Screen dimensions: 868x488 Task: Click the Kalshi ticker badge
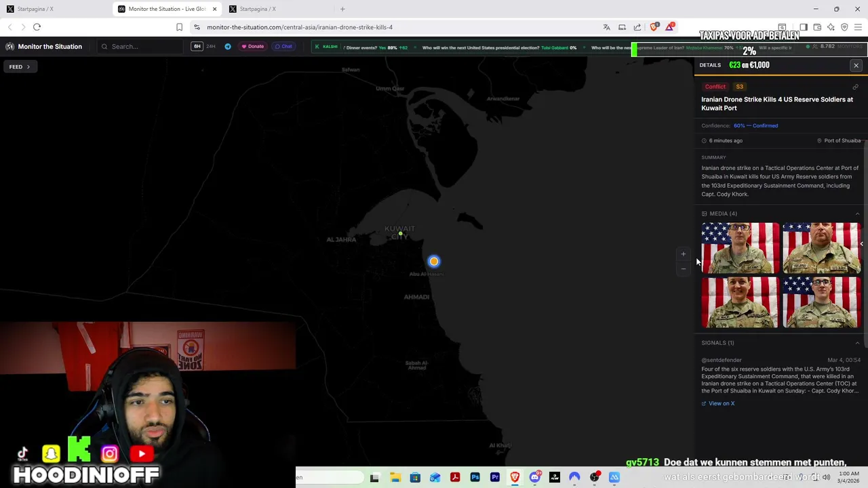click(x=326, y=47)
